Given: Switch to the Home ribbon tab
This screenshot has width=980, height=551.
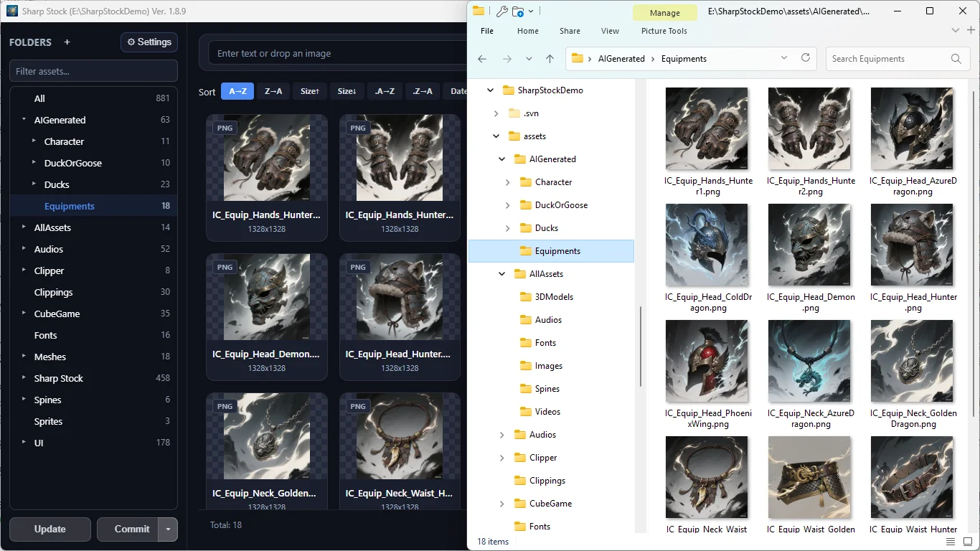Looking at the screenshot, I should pos(528,31).
